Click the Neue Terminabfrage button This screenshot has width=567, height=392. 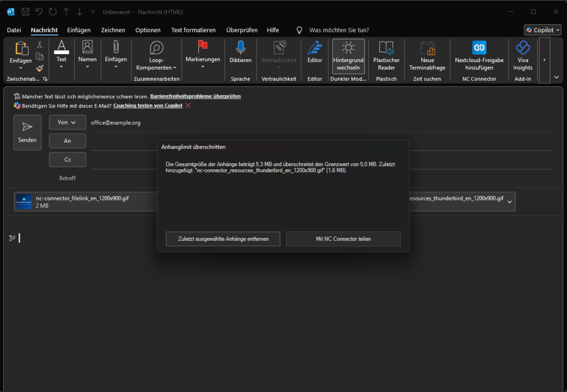[x=427, y=56]
